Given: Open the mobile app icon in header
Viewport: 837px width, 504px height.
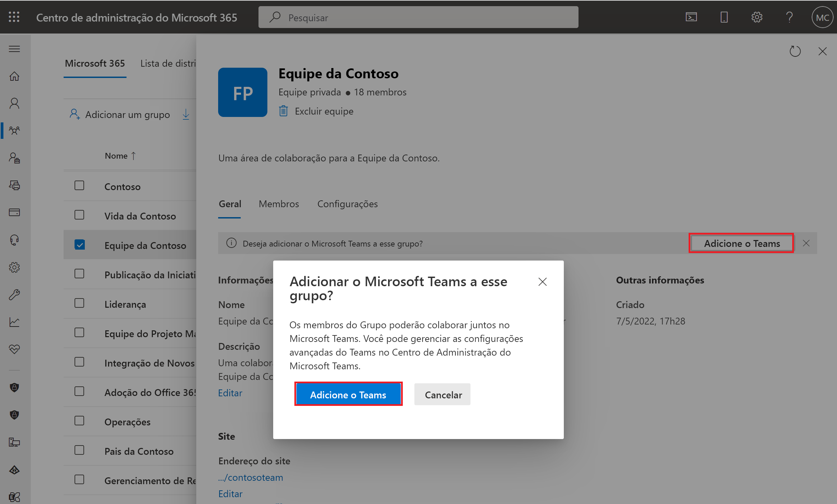Looking at the screenshot, I should 724,17.
